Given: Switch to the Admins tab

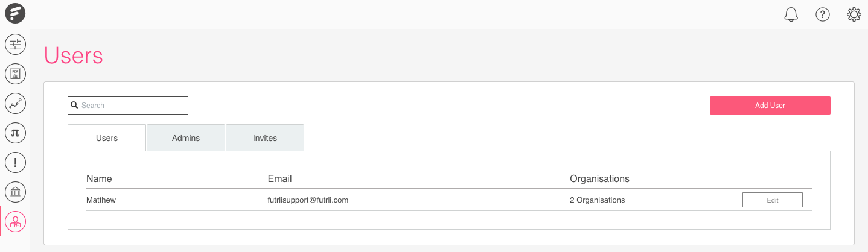Looking at the screenshot, I should point(186,138).
